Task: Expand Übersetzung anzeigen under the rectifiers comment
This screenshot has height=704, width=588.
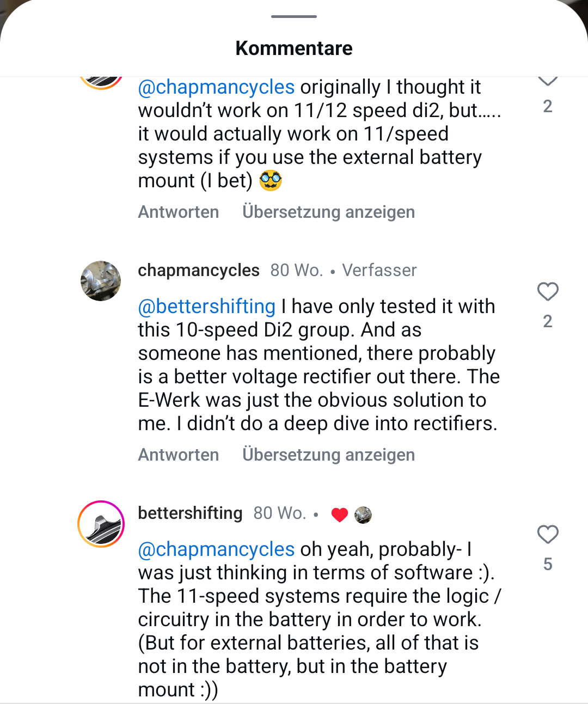Action: pyautogui.click(x=328, y=455)
